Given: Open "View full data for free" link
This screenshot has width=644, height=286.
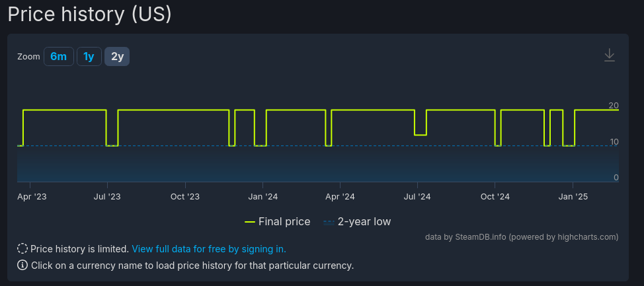Looking at the screenshot, I should pos(209,249).
